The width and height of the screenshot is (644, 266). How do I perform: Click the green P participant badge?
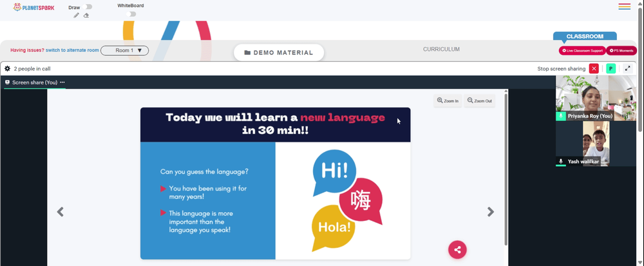611,68
